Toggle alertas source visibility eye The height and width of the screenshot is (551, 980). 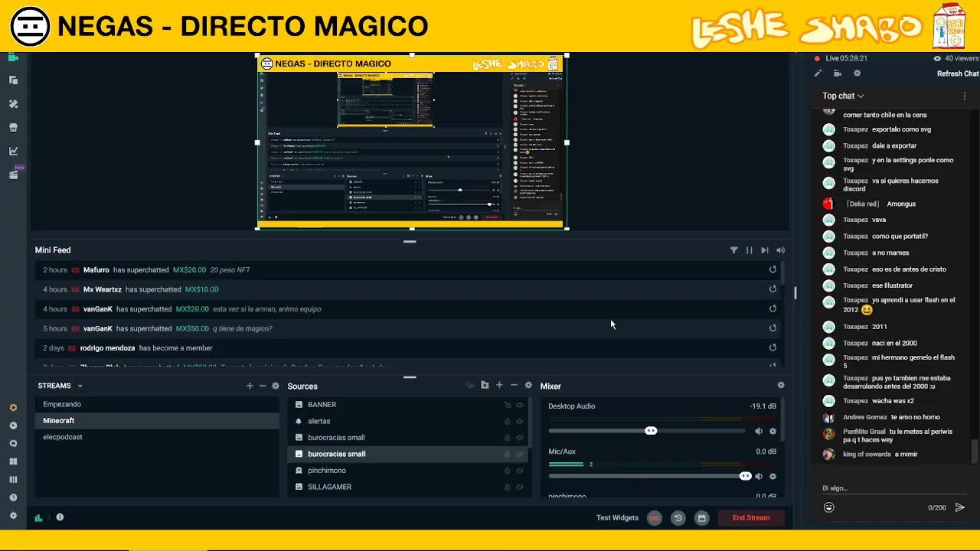[520, 421]
